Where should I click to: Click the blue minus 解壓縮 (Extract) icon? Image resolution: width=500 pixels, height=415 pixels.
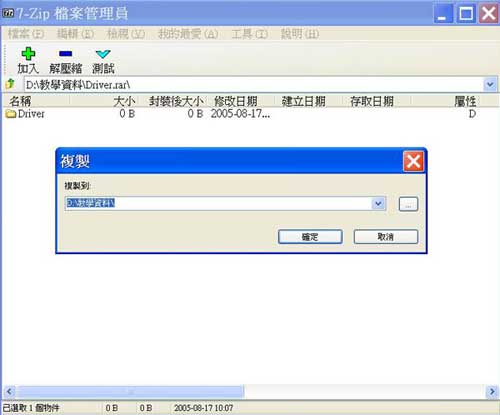point(65,53)
